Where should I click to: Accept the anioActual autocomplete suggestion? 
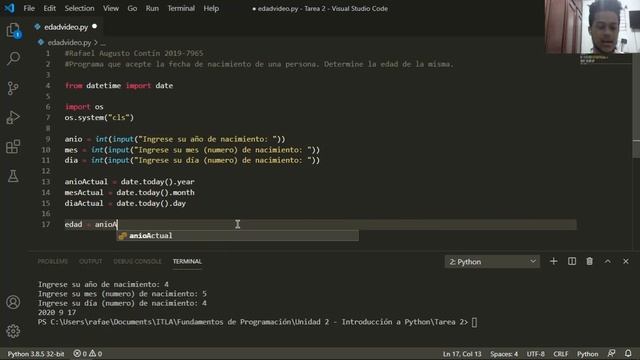[x=238, y=236]
